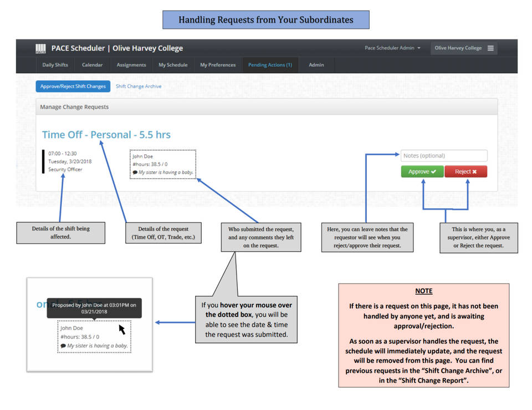Open the Shift Change Archive link
This screenshot has height=410, width=532.
click(138, 86)
